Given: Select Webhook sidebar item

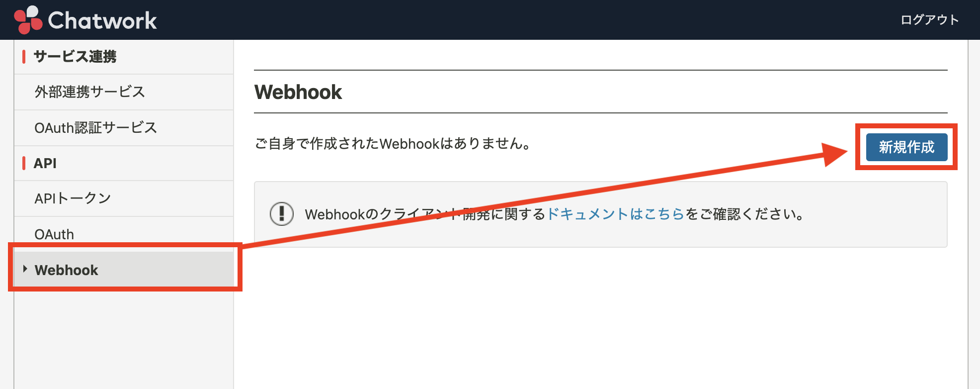Looking at the screenshot, I should [124, 270].
